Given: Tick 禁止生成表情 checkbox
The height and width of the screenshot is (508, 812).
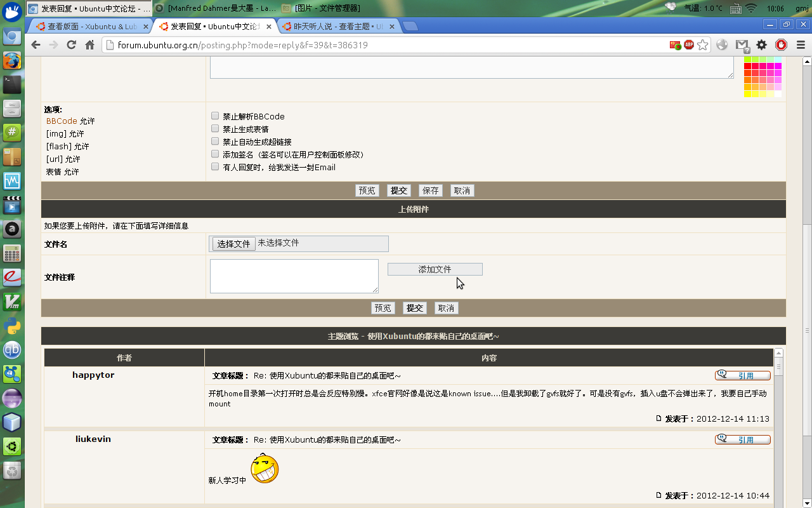Looking at the screenshot, I should pyautogui.click(x=215, y=128).
